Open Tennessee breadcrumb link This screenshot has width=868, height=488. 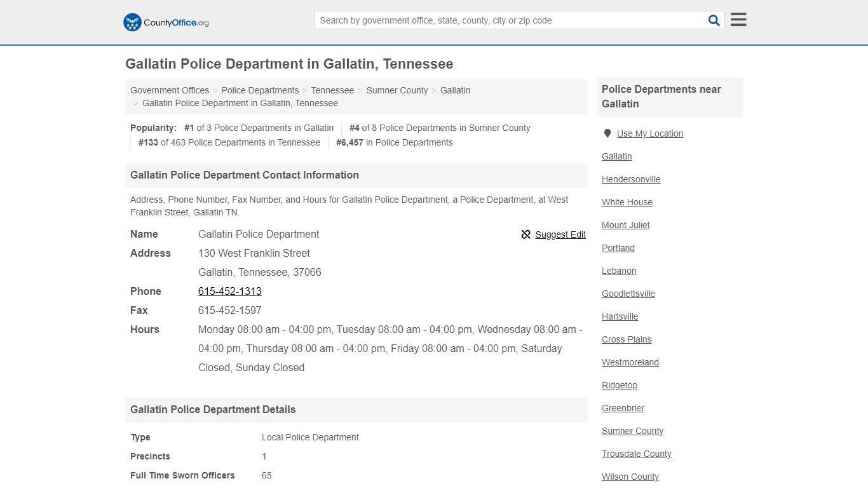[332, 90]
